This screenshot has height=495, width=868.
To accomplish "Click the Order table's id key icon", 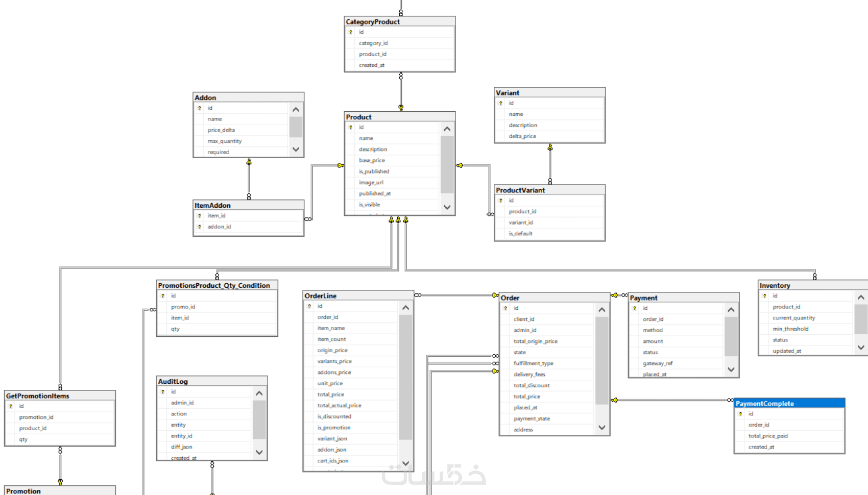I will [505, 308].
